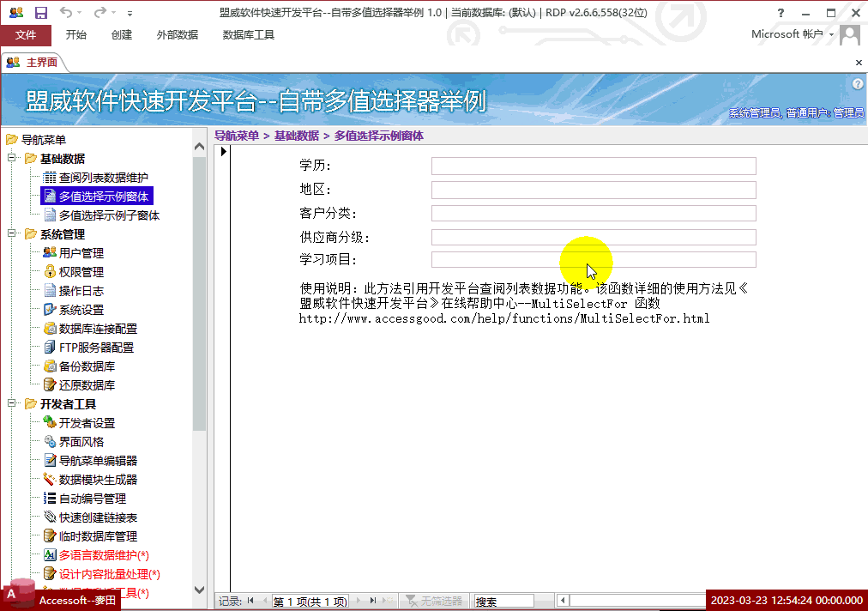Screen dimensions: 868x611
Task: Click the 无筛选器 filter button
Action: pyautogui.click(x=434, y=601)
